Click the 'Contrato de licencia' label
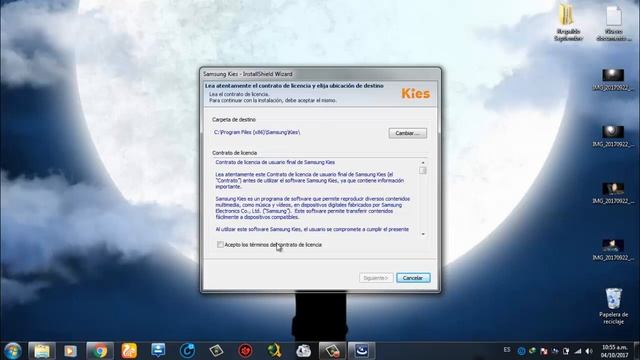Screen dimensions: 640x360 pyautogui.click(x=234, y=153)
